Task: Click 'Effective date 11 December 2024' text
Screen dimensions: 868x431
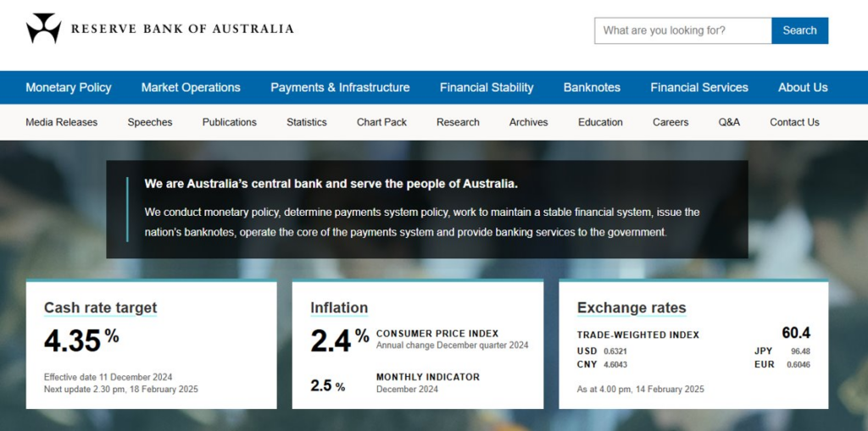Action: (108, 377)
